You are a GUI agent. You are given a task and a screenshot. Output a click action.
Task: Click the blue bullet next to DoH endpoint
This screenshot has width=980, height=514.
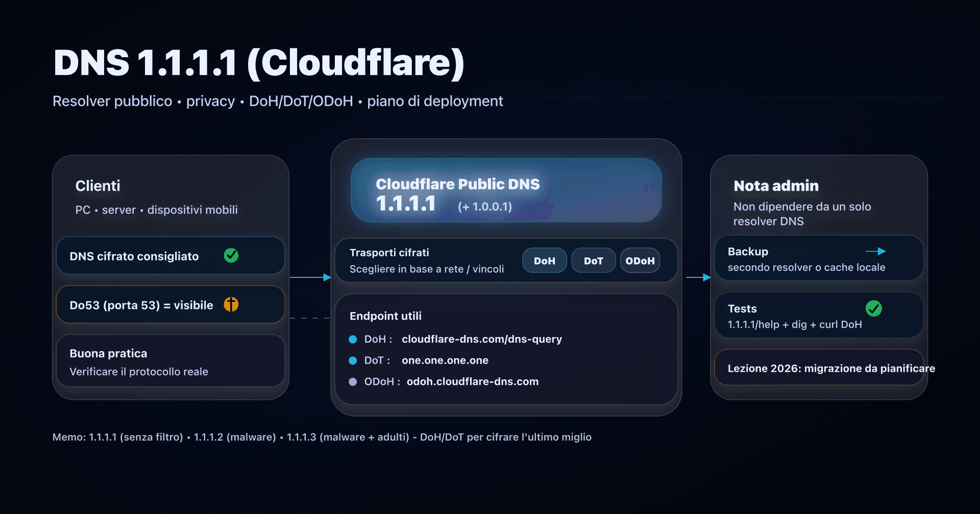tap(353, 339)
